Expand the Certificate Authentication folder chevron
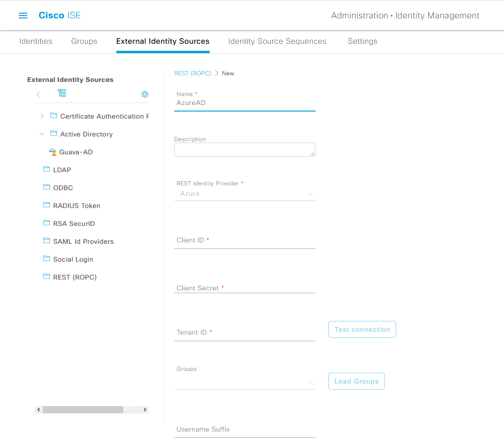 pos(42,116)
